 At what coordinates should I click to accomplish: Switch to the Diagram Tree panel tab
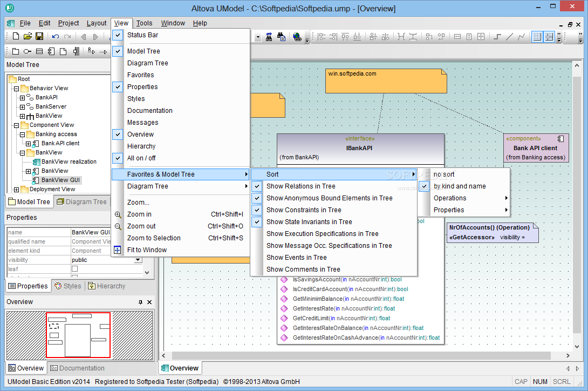pyautogui.click(x=82, y=201)
